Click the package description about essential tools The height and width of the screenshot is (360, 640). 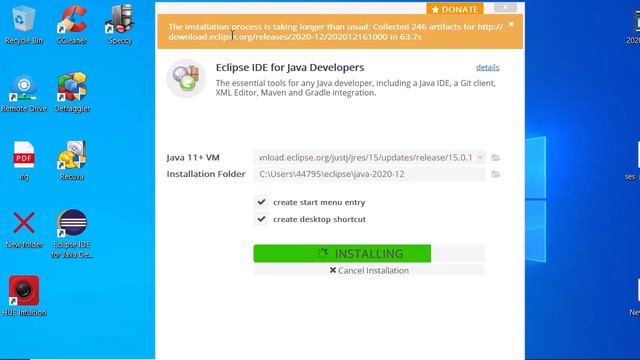(x=356, y=88)
